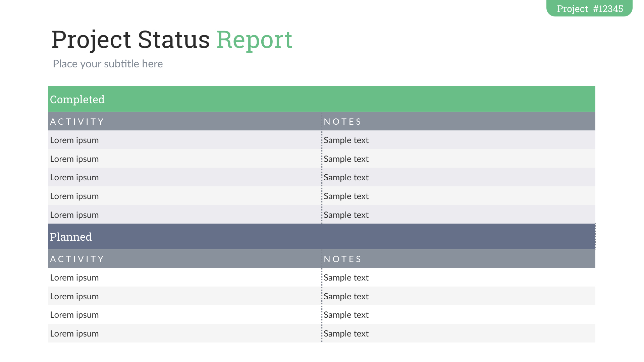Click the last Lorem ipsum cell under Completed
Screen dimensions: 644x362
[74, 215]
